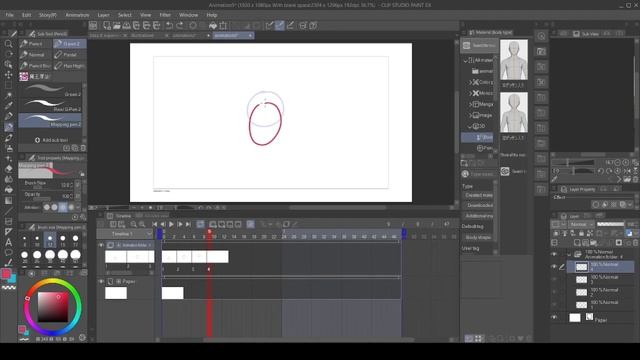This screenshot has width=640, height=360.
Task: Toggle visibility of layer 4
Action: point(554,267)
